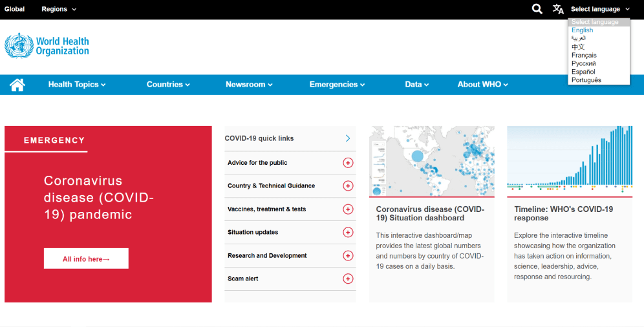Open the Regions dropdown
The height and width of the screenshot is (327, 644).
pos(59,9)
